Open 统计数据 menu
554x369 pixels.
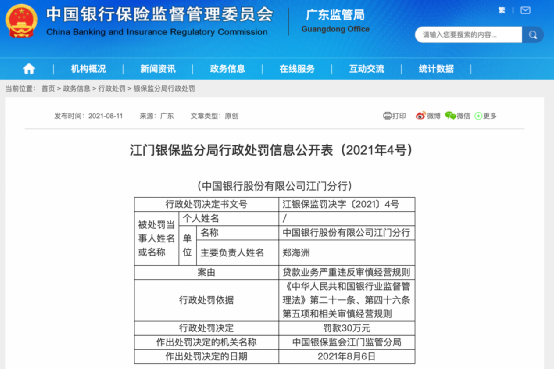click(x=436, y=69)
